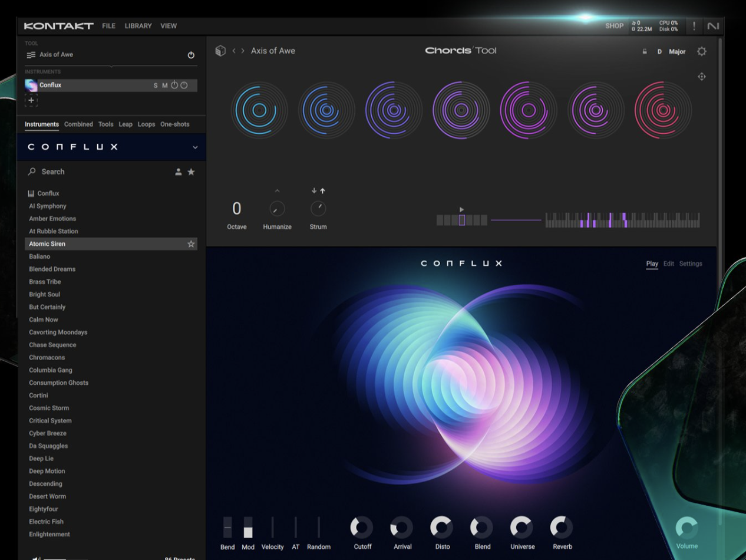
Task: Trigger the third indigo chord circle
Action: tap(394, 110)
